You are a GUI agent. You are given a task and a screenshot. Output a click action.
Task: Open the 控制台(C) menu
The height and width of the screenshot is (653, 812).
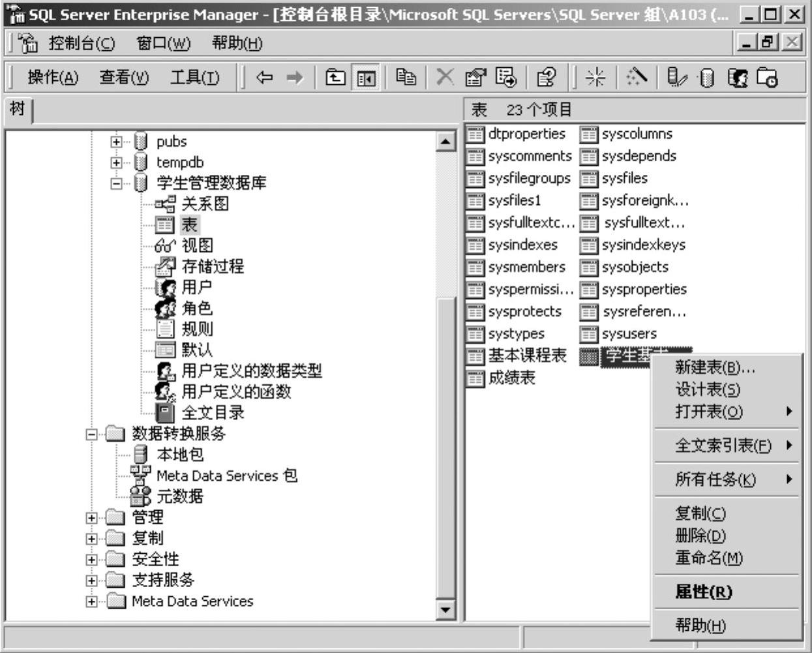tap(82, 44)
